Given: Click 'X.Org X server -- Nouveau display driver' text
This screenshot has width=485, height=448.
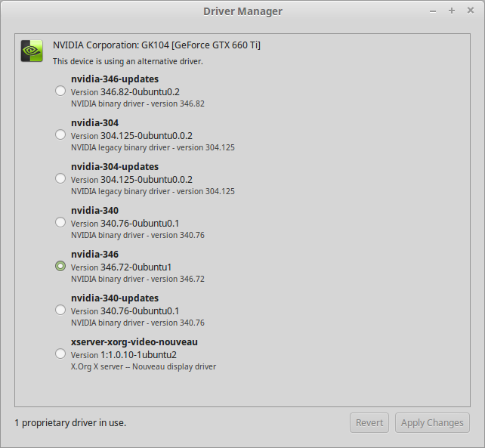Looking at the screenshot, I should click(144, 366).
